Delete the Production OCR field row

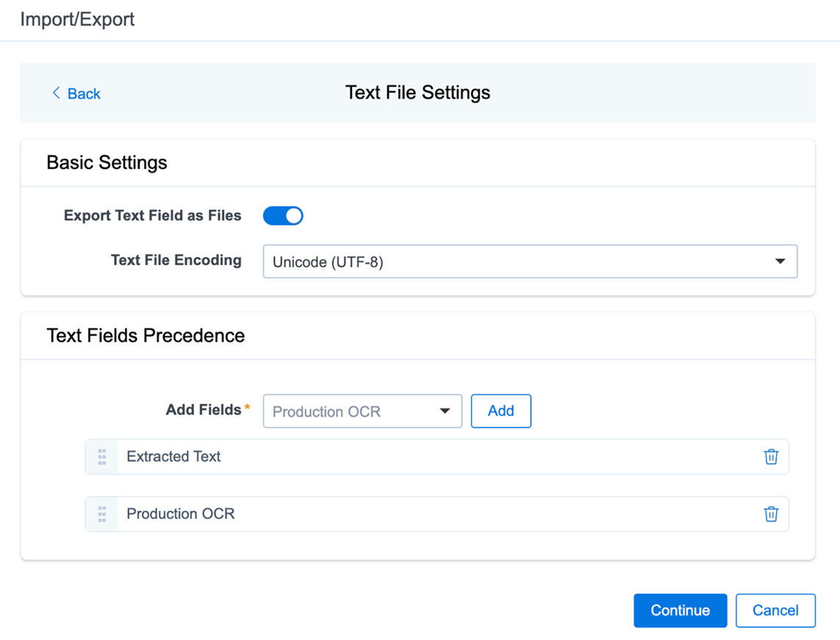(771, 514)
